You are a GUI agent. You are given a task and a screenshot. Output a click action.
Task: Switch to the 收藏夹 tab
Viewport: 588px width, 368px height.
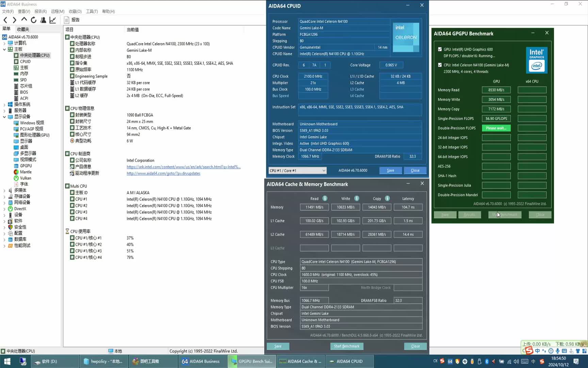point(23,29)
